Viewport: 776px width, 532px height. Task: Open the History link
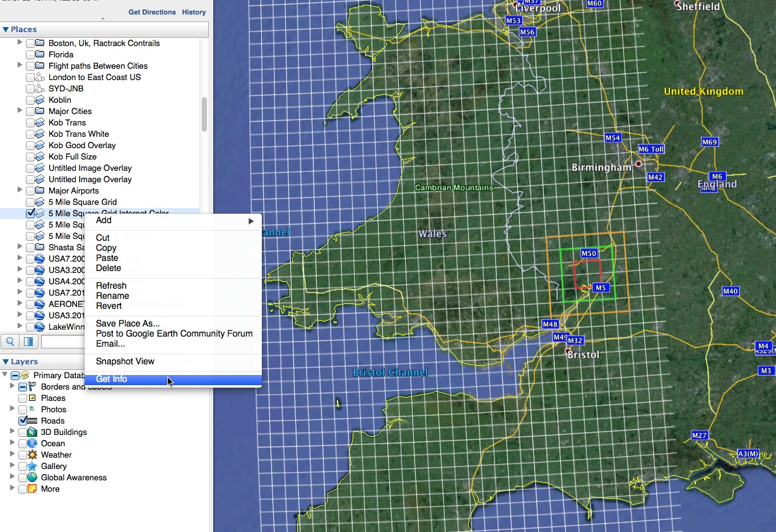coord(194,12)
